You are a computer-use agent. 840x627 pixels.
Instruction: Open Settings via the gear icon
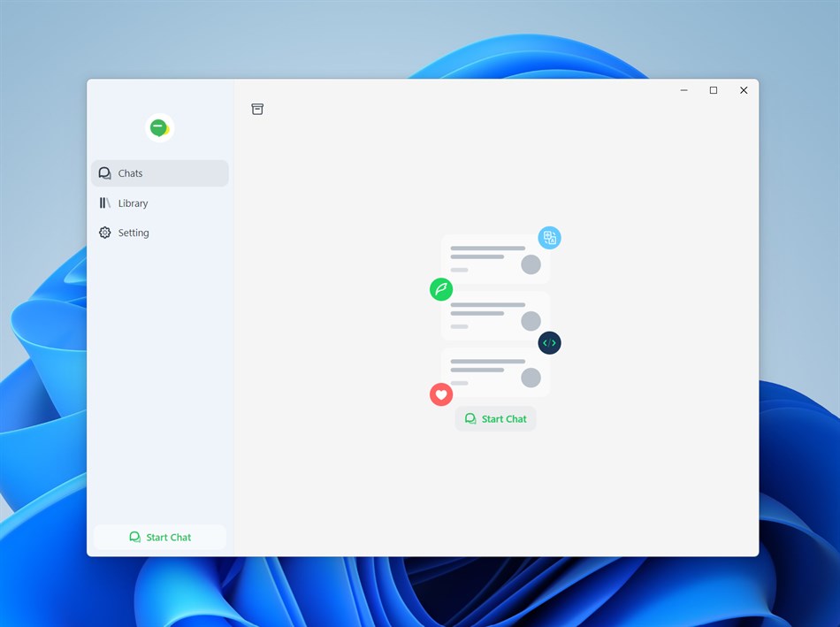coord(105,233)
